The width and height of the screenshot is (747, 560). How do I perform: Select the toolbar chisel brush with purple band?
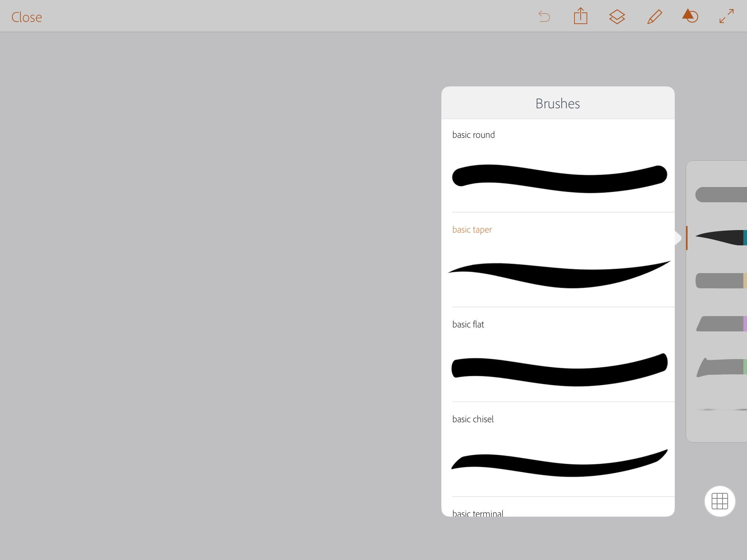point(721,324)
